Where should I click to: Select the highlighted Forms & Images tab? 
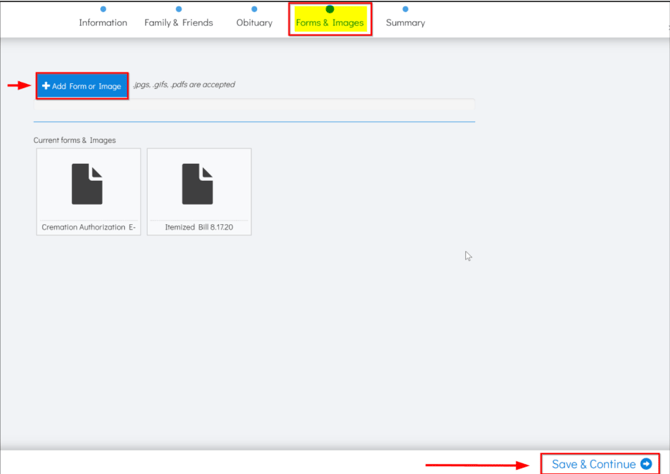point(330,22)
